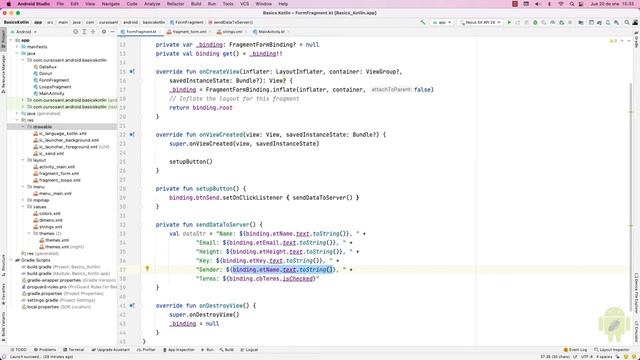The height and width of the screenshot is (360, 640).
Task: Click Expand All icon in Project panel
Action: (x=84, y=31)
